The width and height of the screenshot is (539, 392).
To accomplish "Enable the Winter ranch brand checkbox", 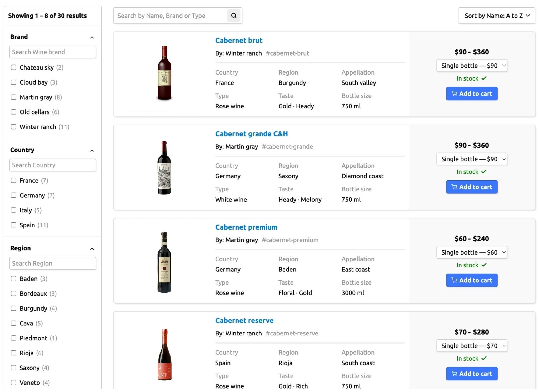I will click(13, 127).
